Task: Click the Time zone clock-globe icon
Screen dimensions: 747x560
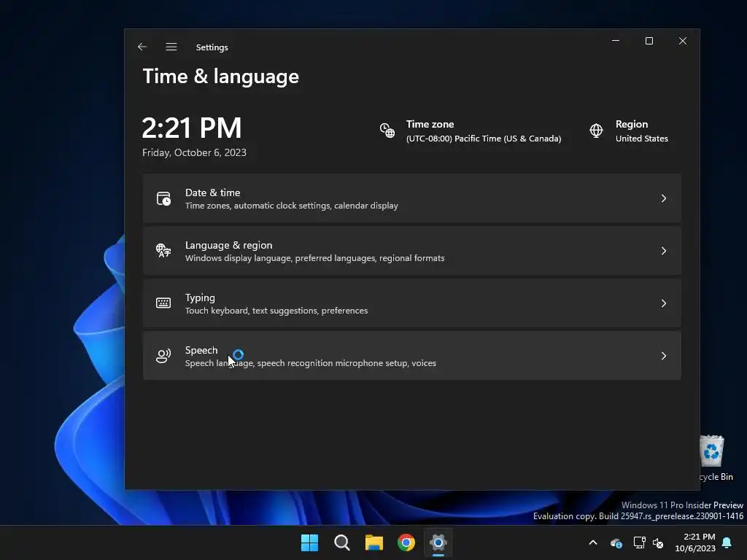Action: 387,130
